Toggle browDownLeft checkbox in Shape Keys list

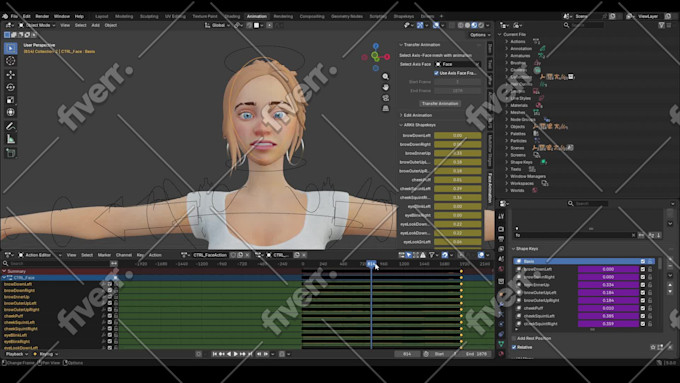[643, 269]
